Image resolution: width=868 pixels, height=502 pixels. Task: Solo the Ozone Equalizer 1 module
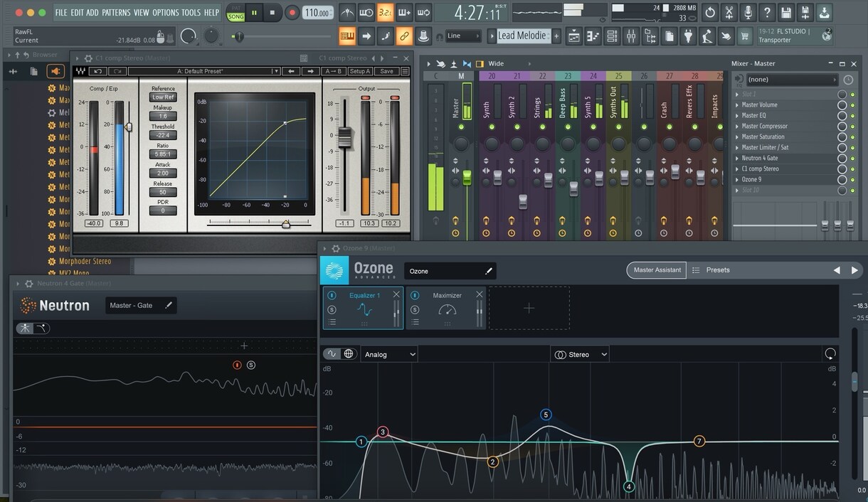[332, 309]
